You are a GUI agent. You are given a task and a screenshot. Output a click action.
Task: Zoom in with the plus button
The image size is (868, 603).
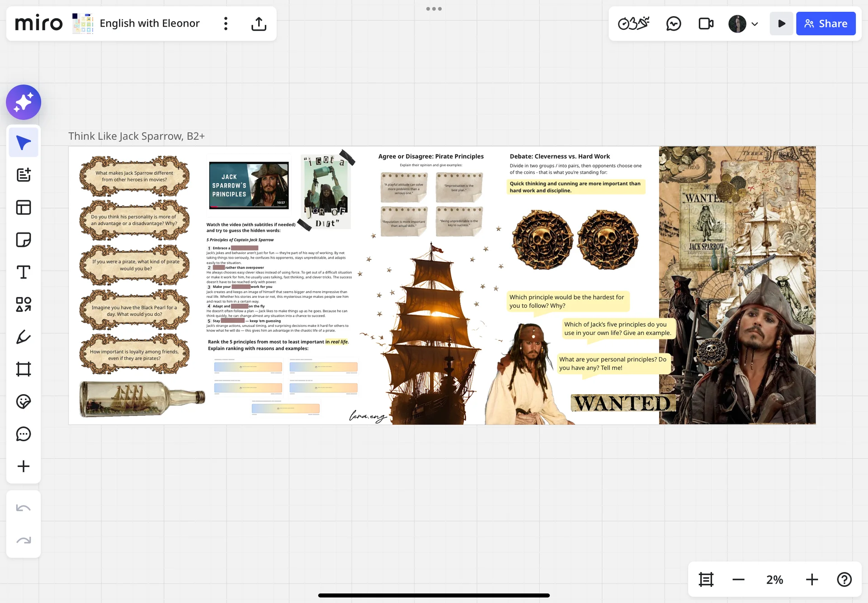812,579
